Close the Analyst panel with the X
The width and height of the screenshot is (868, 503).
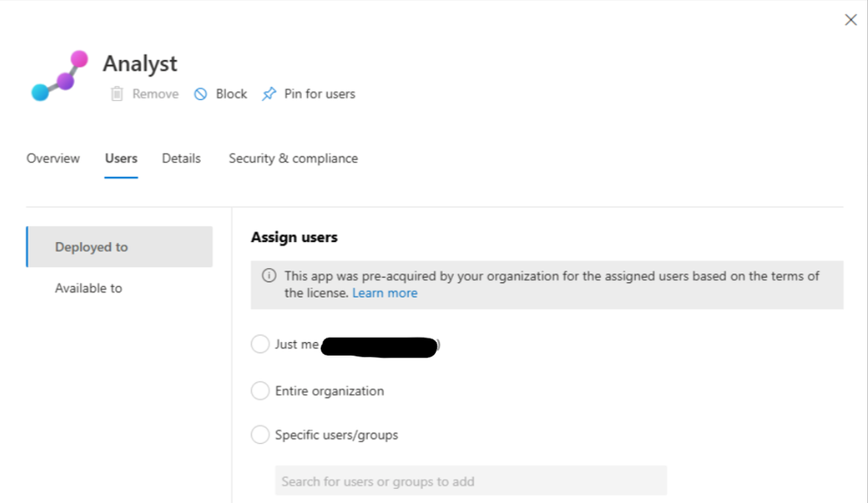(851, 20)
